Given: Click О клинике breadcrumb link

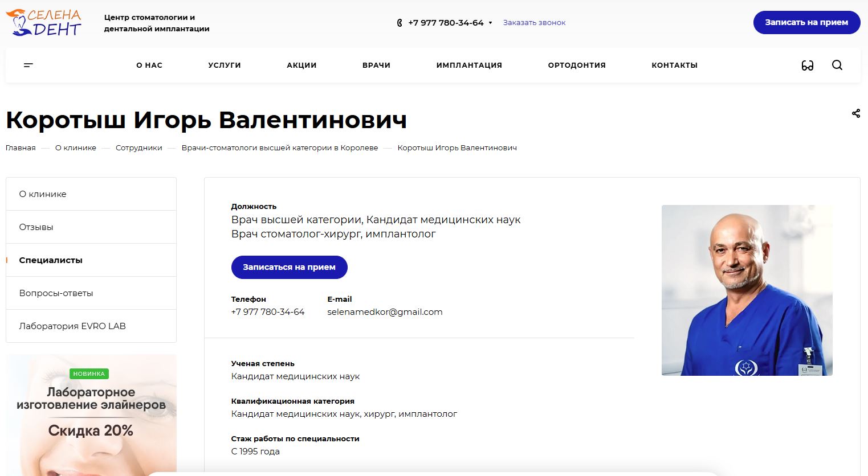Looking at the screenshot, I should click(76, 148).
